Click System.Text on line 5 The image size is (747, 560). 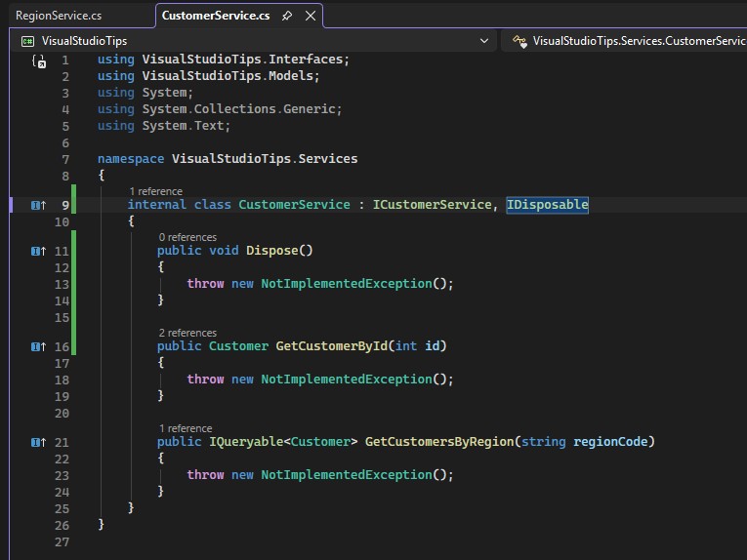(x=183, y=126)
